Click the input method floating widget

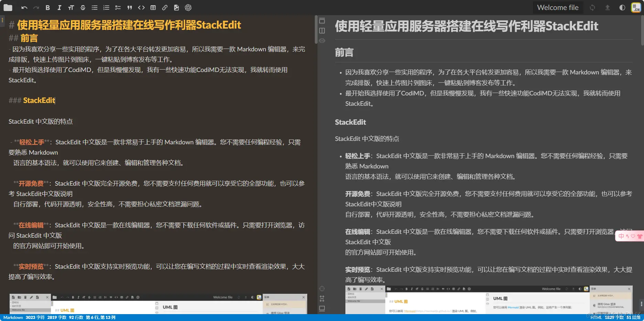coord(630,236)
